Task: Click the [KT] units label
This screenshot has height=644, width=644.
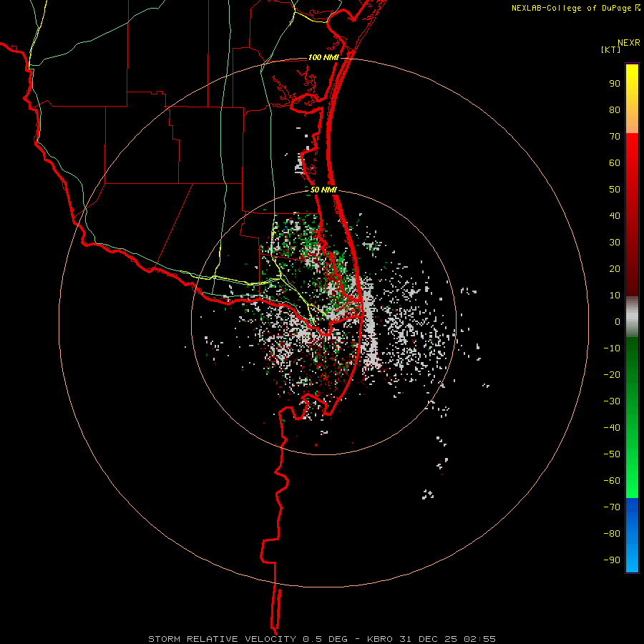Action: (x=610, y=49)
